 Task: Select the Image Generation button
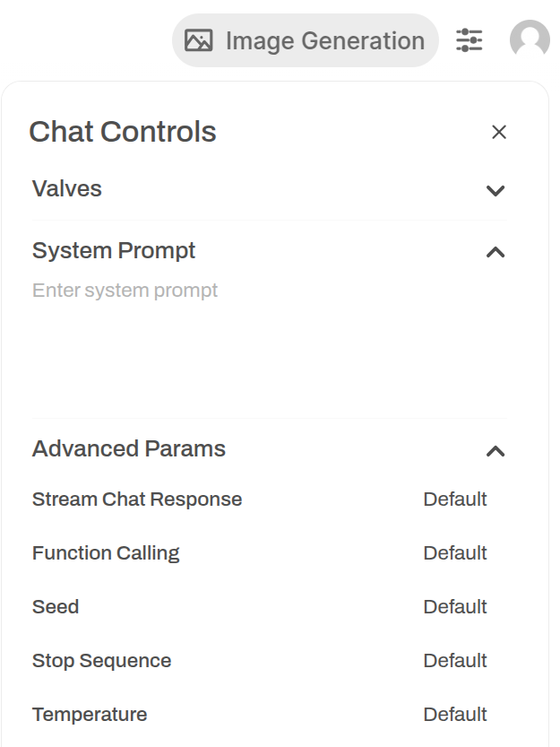click(x=306, y=40)
